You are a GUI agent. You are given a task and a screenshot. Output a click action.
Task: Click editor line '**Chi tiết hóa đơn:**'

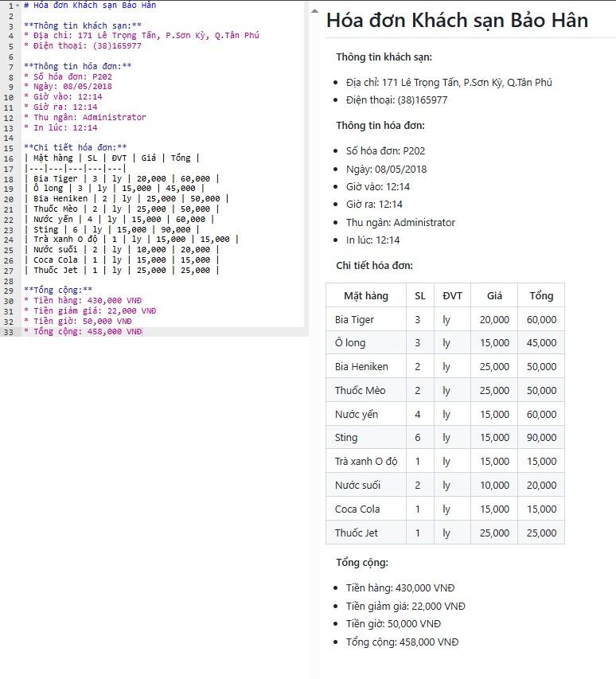pyautogui.click(x=76, y=148)
